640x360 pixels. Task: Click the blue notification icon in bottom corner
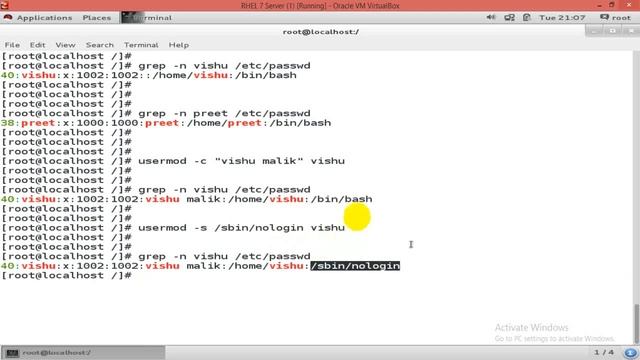click(631, 353)
